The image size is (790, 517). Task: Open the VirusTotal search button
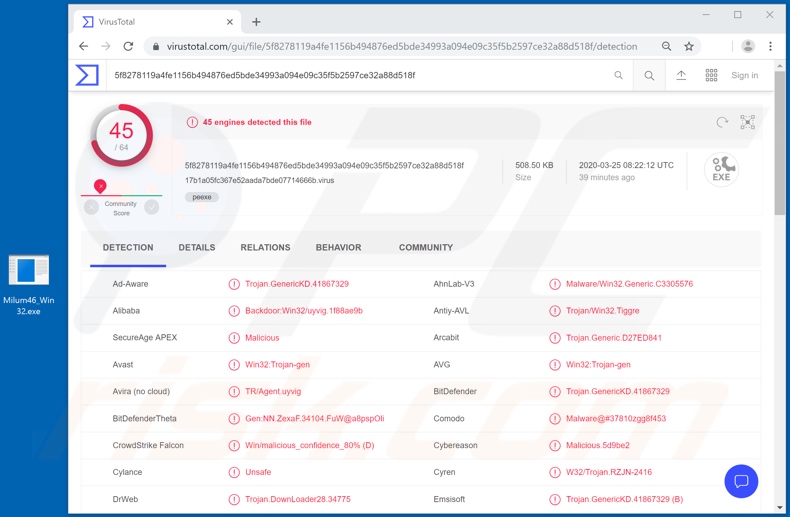click(649, 76)
